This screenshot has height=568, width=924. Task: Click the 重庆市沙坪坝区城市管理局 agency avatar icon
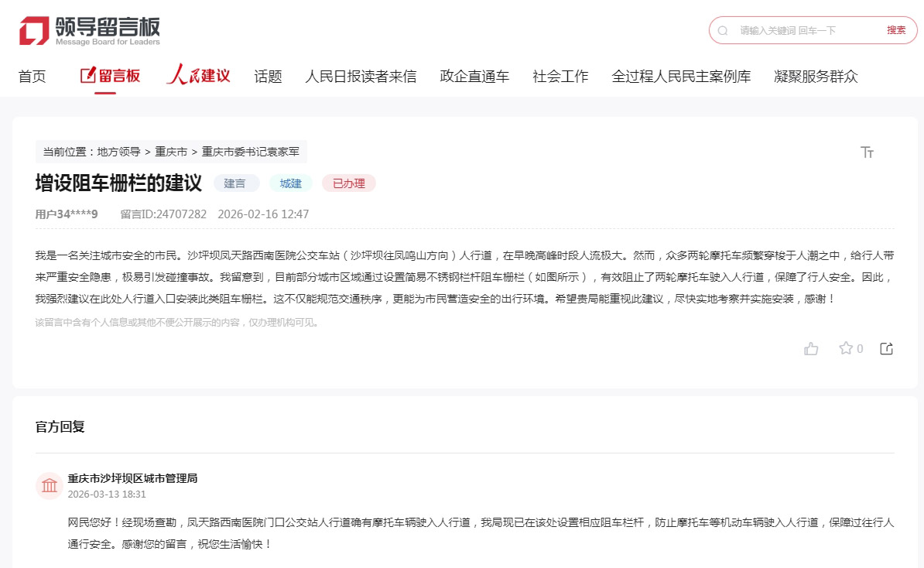[x=50, y=485]
